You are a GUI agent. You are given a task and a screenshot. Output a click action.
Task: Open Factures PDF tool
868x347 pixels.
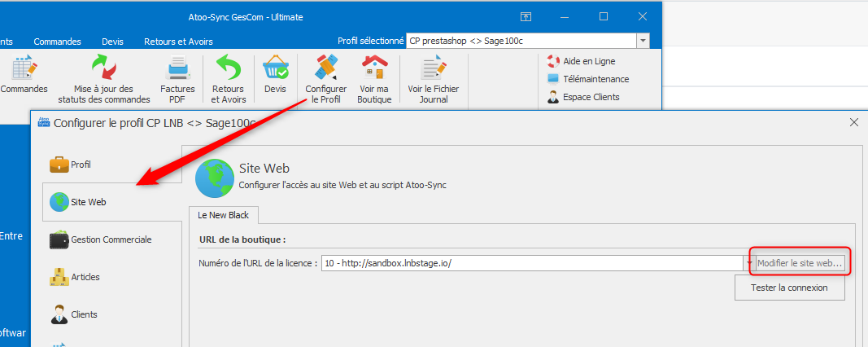tap(177, 79)
